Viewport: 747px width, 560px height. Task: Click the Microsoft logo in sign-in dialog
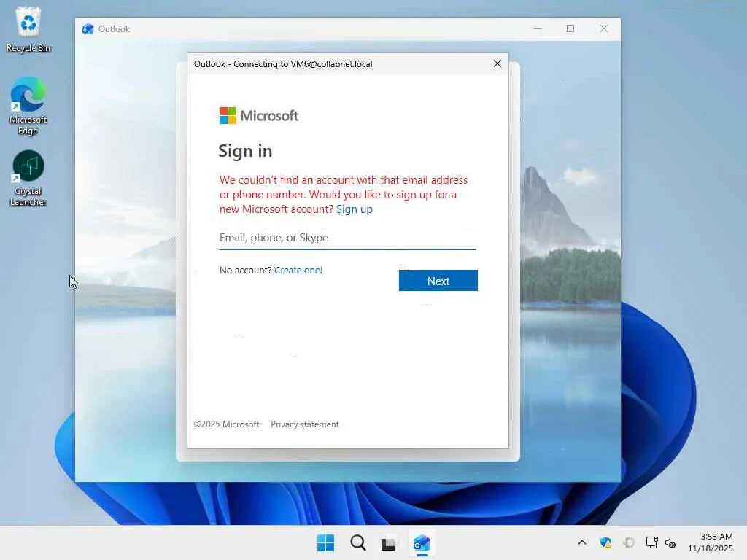(x=259, y=115)
